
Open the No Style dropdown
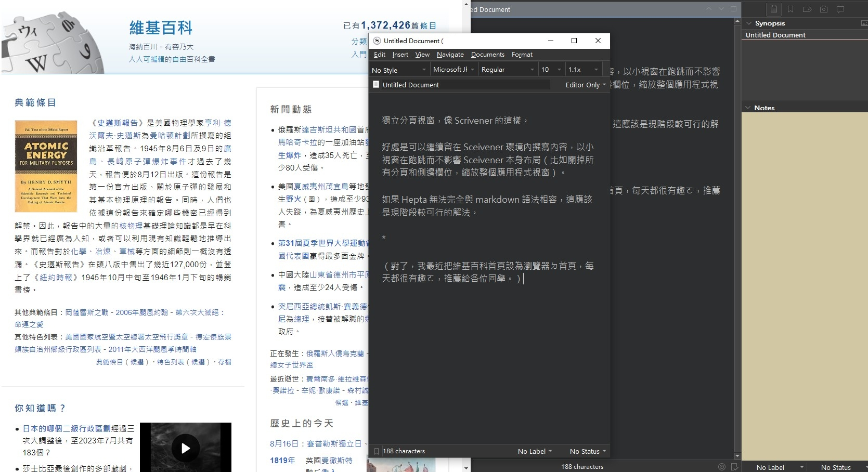pos(398,70)
